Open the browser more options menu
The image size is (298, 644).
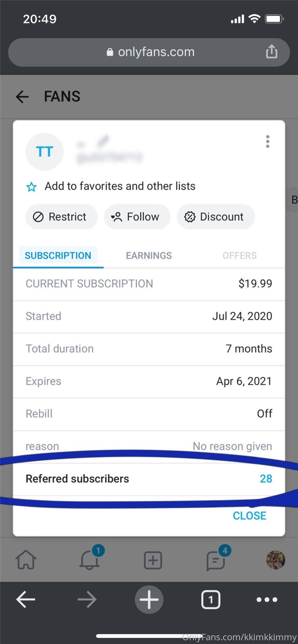[x=267, y=600]
